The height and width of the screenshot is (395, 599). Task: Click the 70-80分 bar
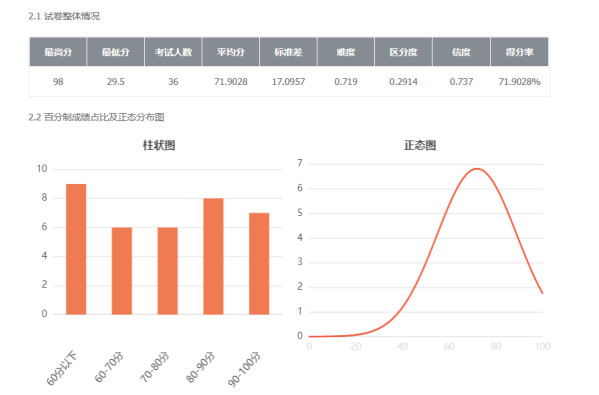pos(168,271)
